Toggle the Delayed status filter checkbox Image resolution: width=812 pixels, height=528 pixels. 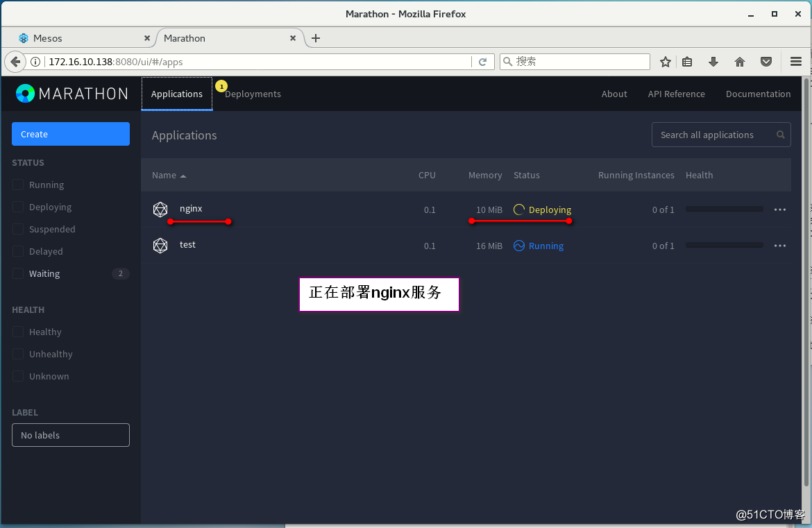(x=18, y=251)
